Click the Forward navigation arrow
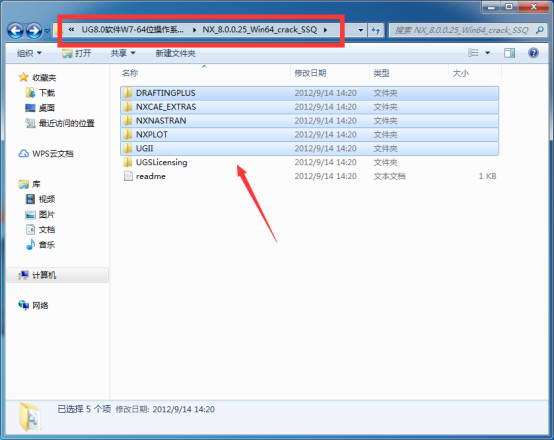 coord(34,30)
